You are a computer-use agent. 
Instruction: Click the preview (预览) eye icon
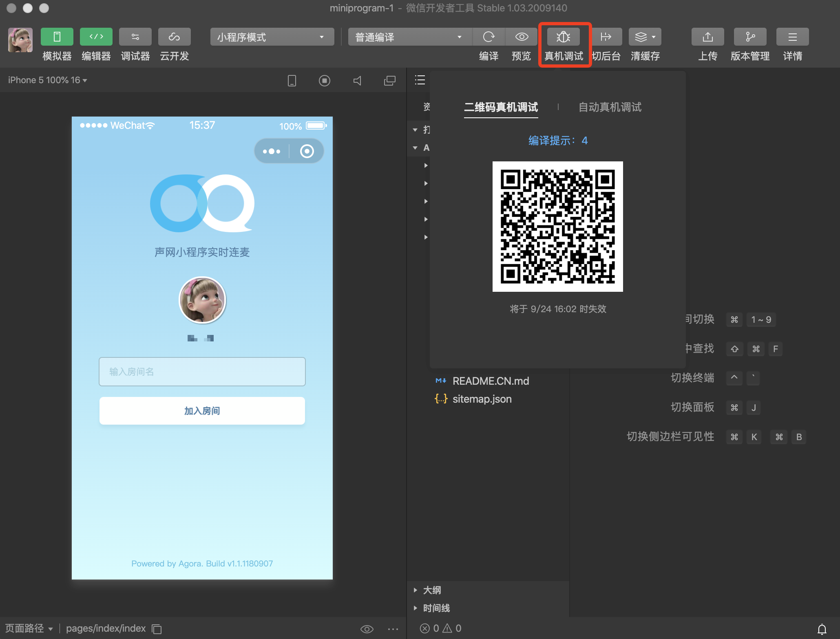(x=522, y=37)
